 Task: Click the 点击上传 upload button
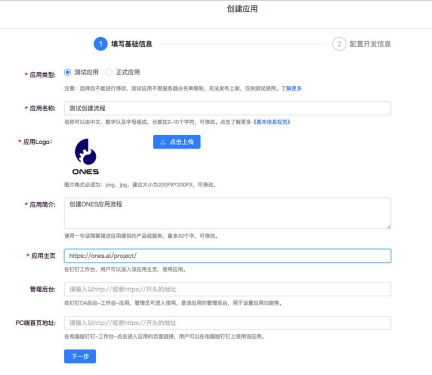[x=177, y=142]
